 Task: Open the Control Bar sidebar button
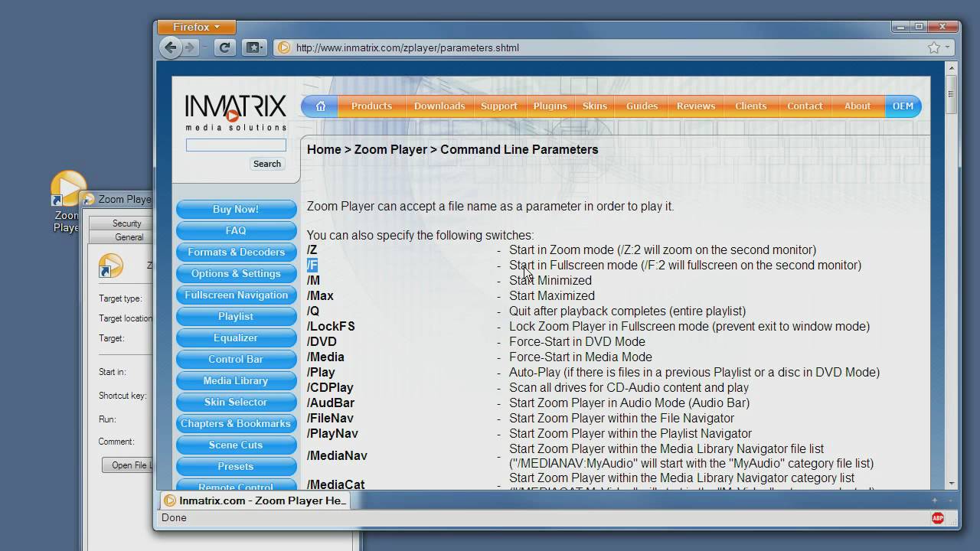click(x=236, y=359)
